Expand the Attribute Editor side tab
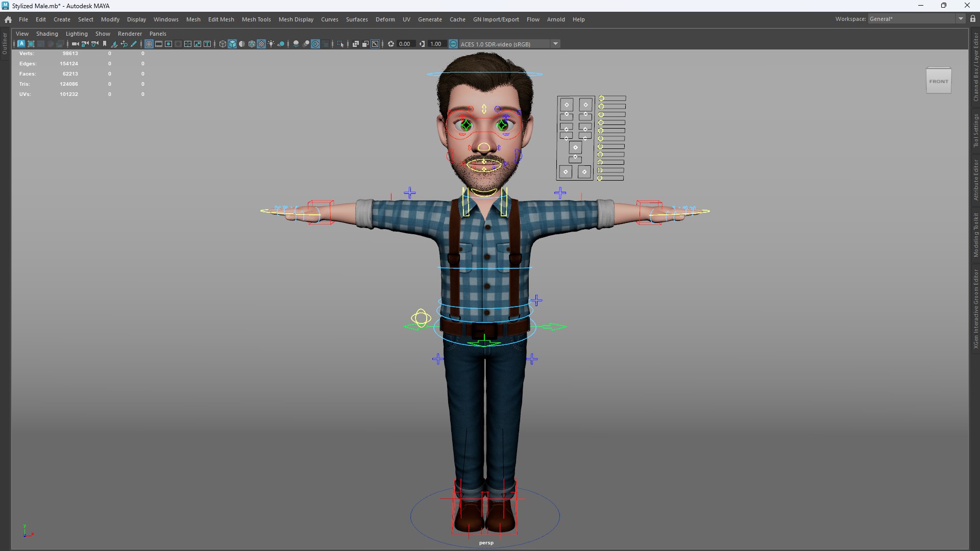 pos(975,180)
